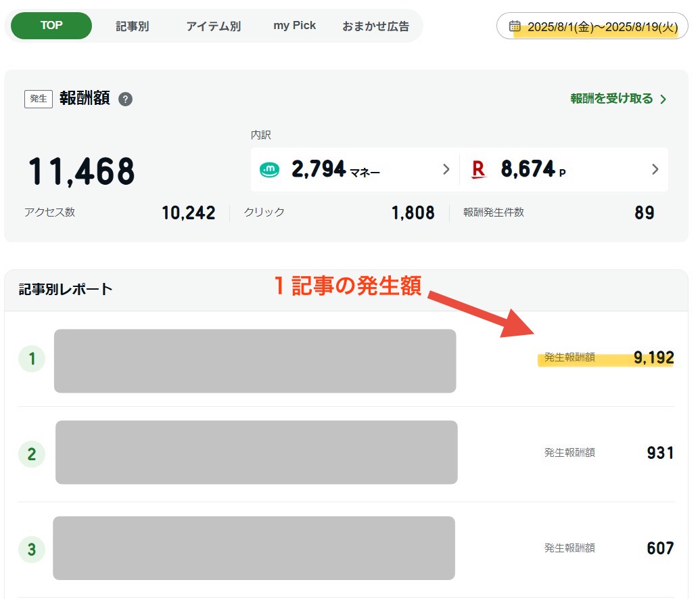Click the 報酬を受け取る link
This screenshot has width=700, height=599.
[618, 99]
